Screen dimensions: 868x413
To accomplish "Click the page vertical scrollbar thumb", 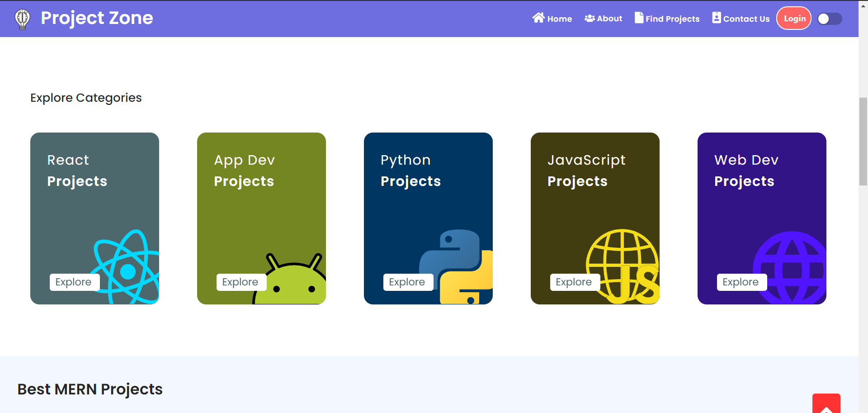I will (x=863, y=141).
